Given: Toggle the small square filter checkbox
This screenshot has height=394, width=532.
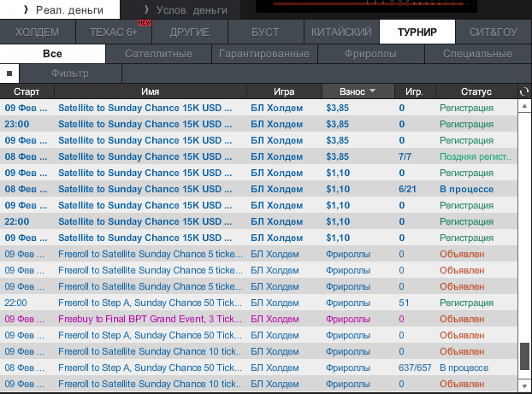Looking at the screenshot, I should click(x=9, y=74).
